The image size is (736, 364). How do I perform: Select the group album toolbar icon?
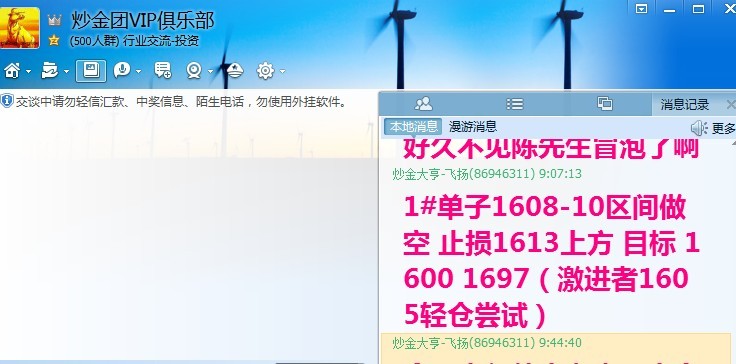click(x=91, y=71)
